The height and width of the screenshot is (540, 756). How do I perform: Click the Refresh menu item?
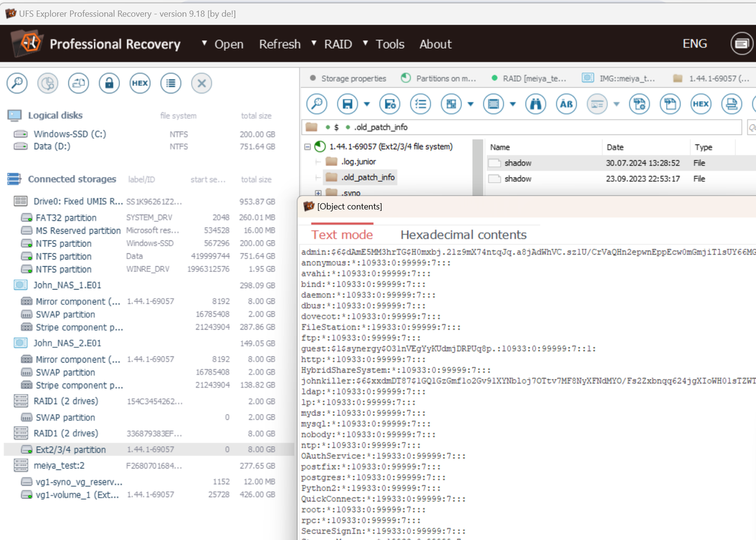coord(280,44)
